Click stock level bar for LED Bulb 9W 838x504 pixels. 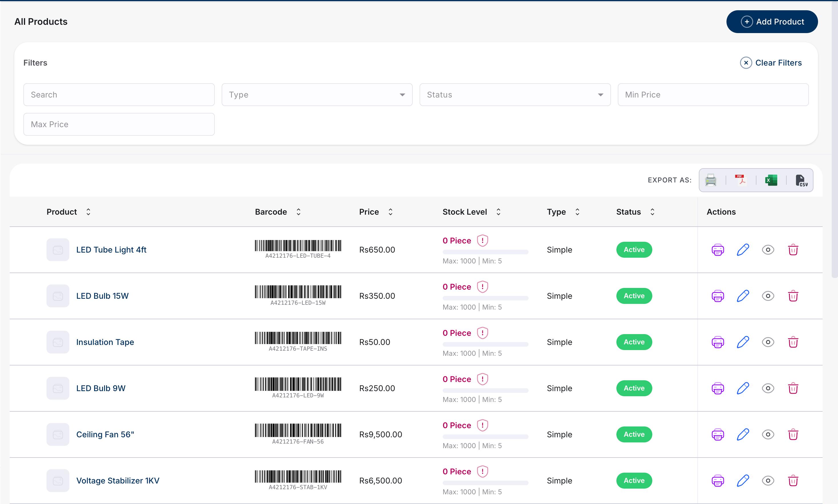(x=485, y=391)
